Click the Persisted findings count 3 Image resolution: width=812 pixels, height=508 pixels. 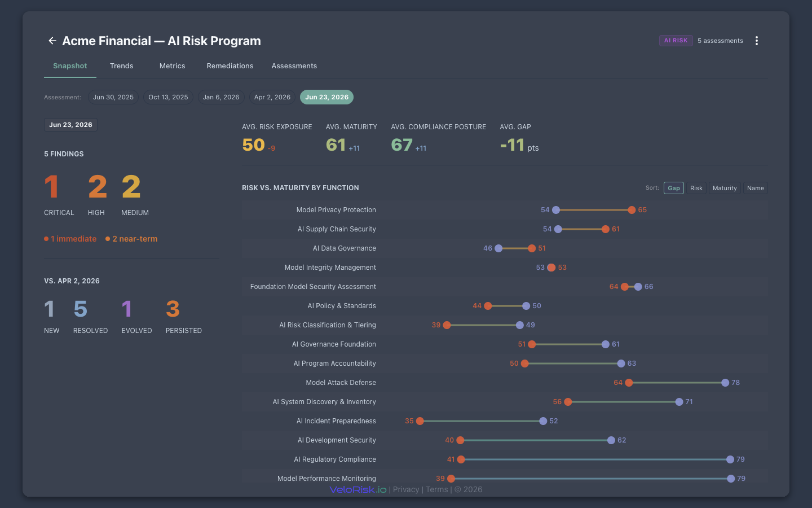click(x=173, y=309)
